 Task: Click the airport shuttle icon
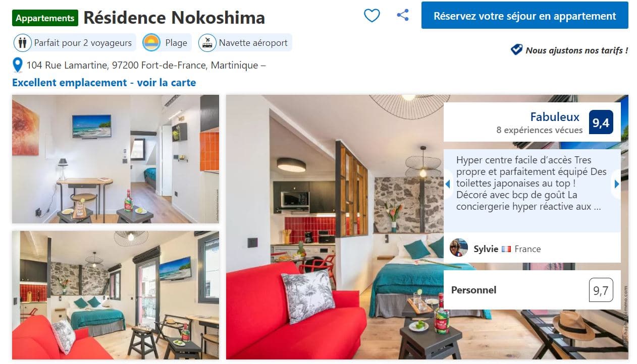click(x=207, y=43)
